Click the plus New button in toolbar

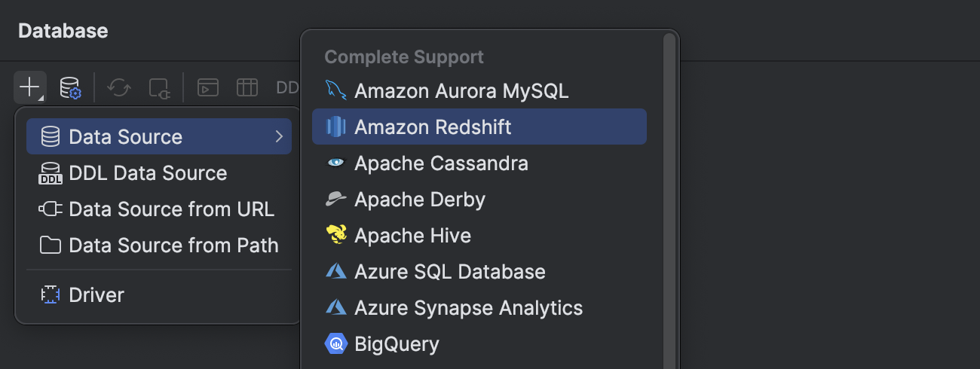pyautogui.click(x=29, y=87)
